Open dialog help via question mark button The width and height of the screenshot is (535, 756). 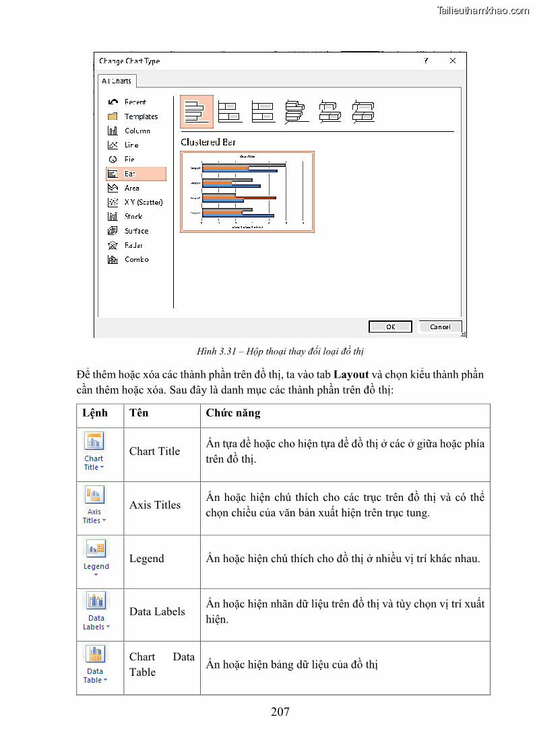[x=426, y=61]
